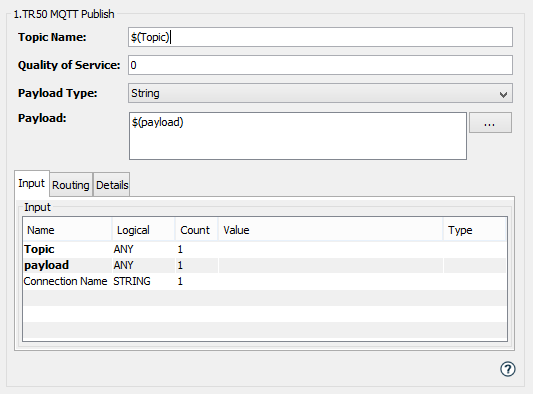Click the Value cell of payload row
Image resolution: width=533 pixels, height=394 pixels.
tap(330, 265)
